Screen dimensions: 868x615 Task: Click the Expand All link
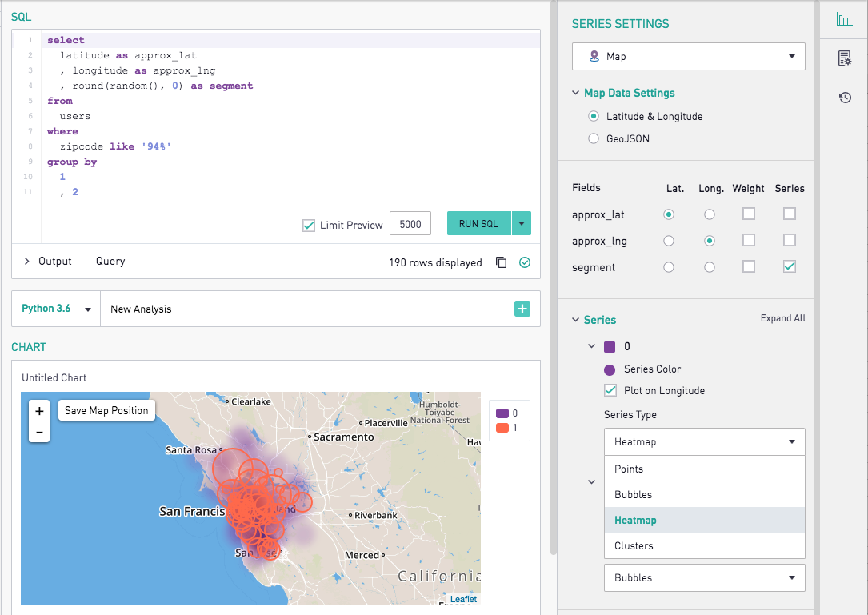coord(782,318)
